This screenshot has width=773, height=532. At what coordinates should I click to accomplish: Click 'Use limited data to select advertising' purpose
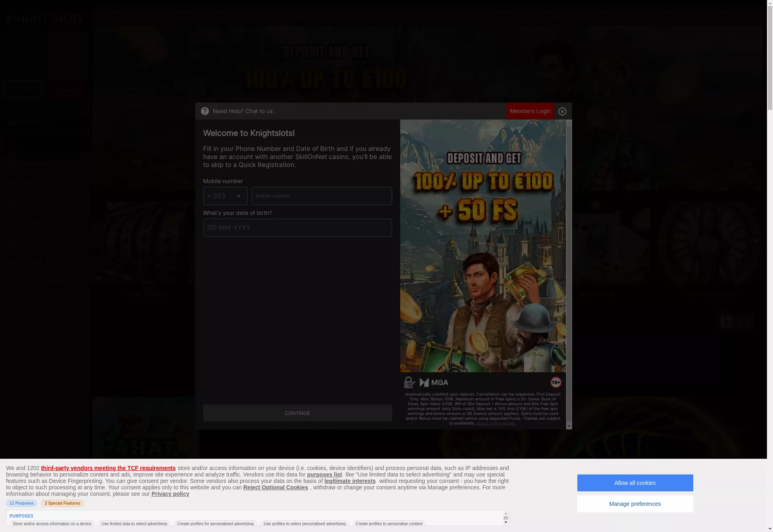click(x=134, y=524)
